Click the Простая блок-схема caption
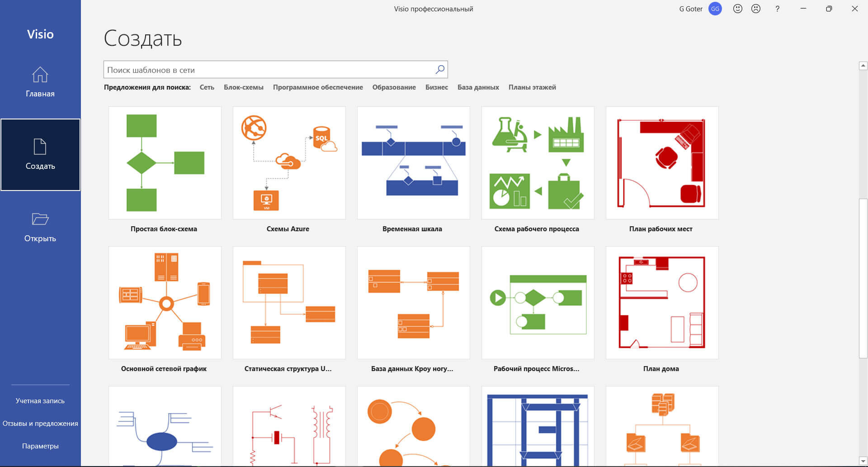Viewport: 868px width, 467px height. (164, 229)
